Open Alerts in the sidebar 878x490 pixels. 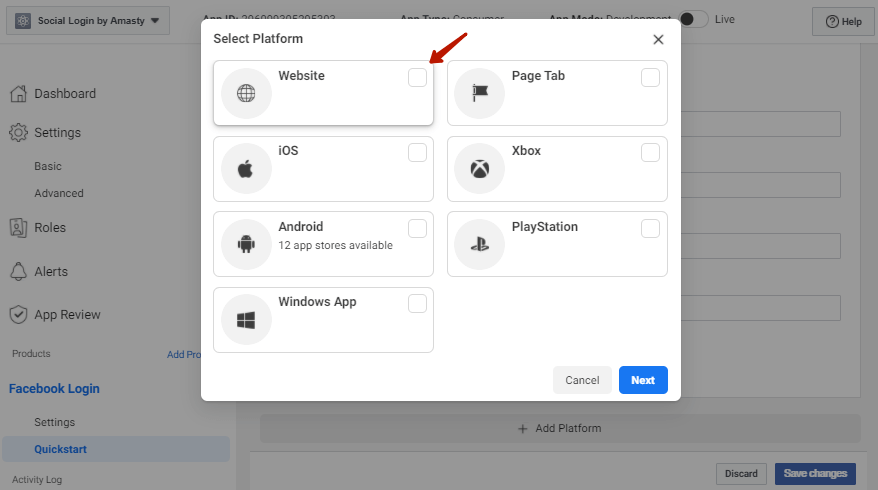(51, 272)
